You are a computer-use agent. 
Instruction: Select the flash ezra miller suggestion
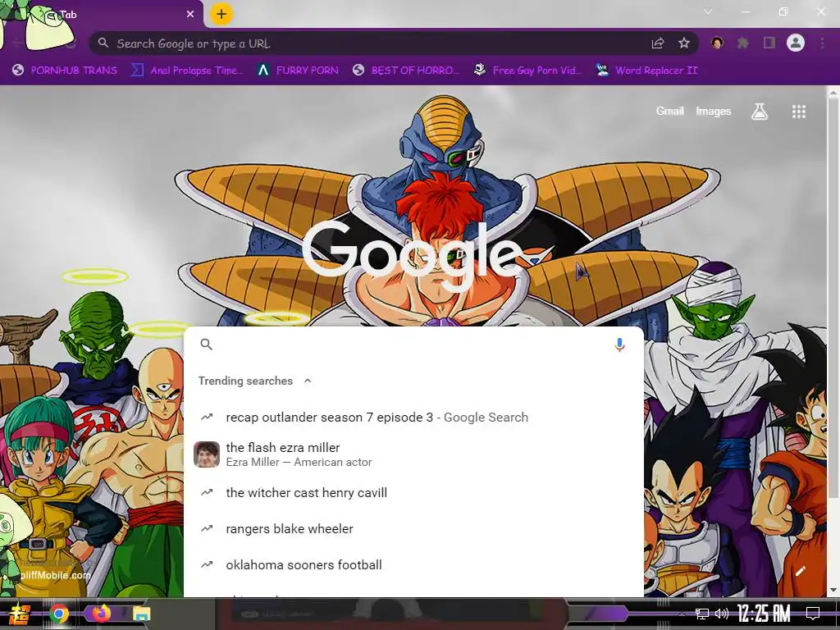pos(413,454)
